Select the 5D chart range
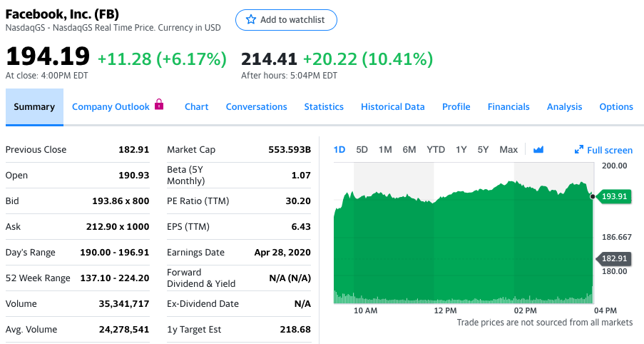This screenshot has height=344, width=644. pyautogui.click(x=362, y=150)
